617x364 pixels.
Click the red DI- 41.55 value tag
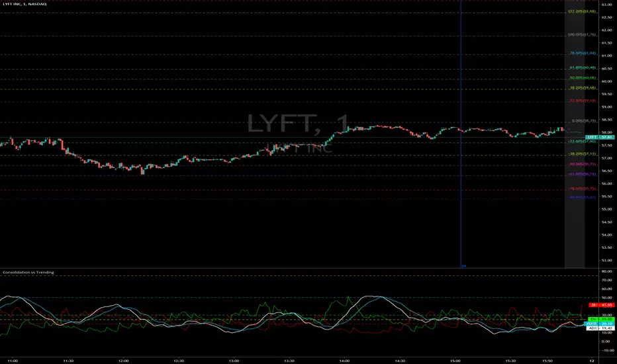click(x=601, y=305)
